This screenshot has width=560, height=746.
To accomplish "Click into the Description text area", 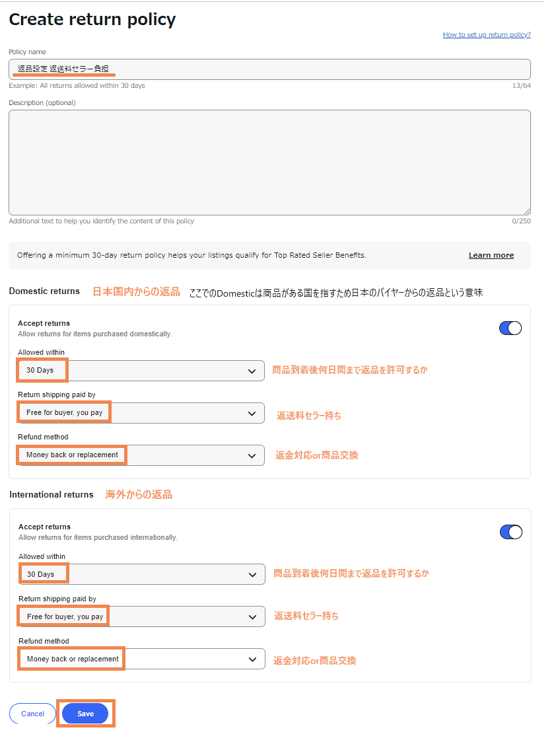I will 269,163.
